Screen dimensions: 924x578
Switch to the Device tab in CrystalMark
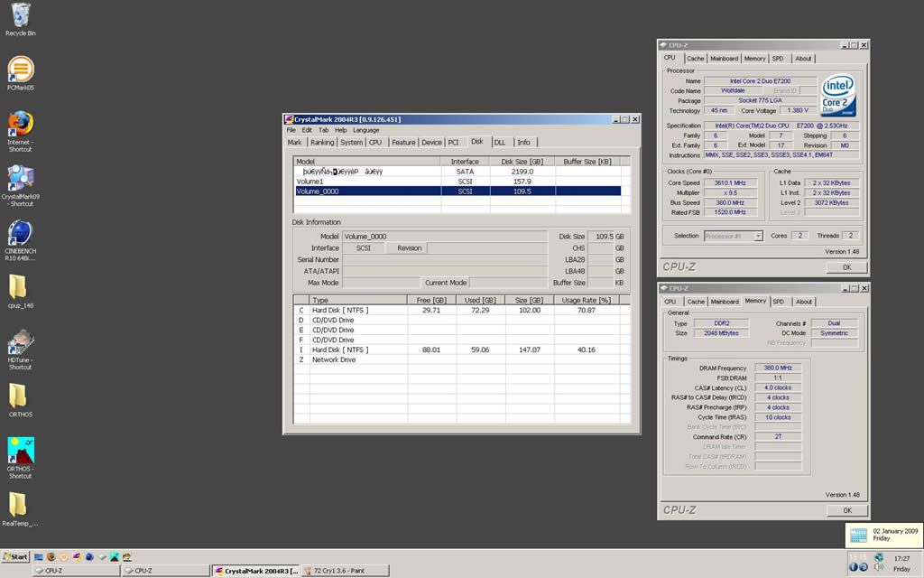coord(431,142)
